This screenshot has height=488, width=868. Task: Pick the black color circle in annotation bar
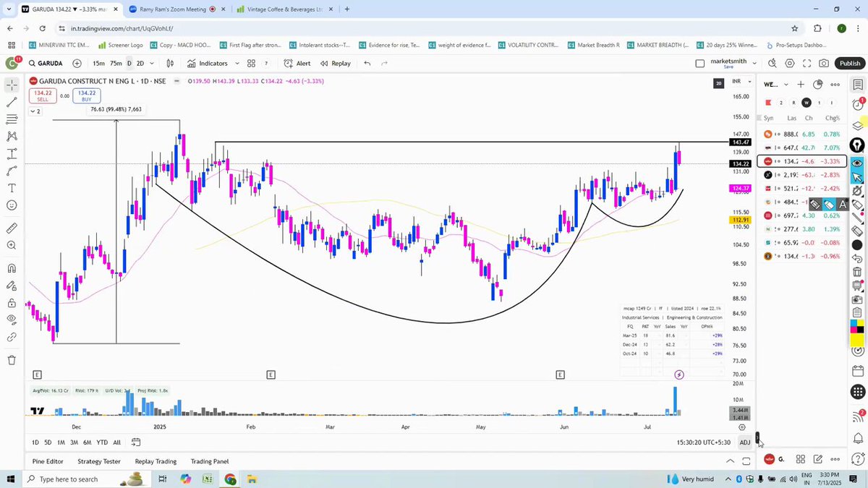[x=857, y=246]
